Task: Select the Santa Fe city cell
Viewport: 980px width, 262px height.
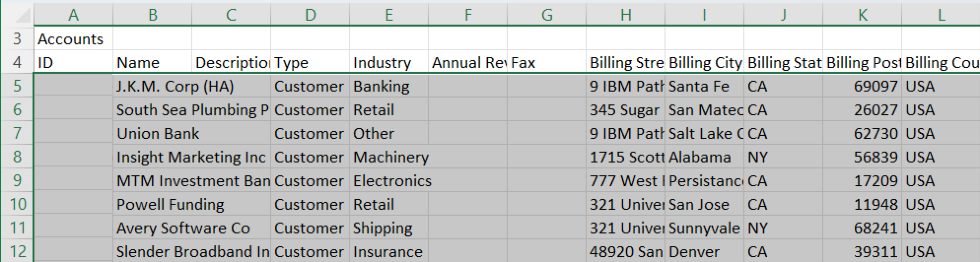Action: click(699, 87)
